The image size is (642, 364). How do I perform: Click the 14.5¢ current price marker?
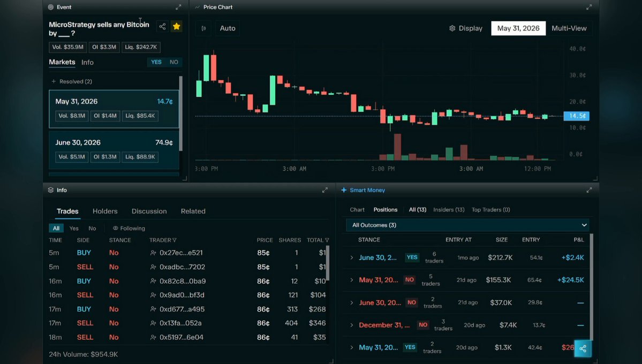(577, 116)
